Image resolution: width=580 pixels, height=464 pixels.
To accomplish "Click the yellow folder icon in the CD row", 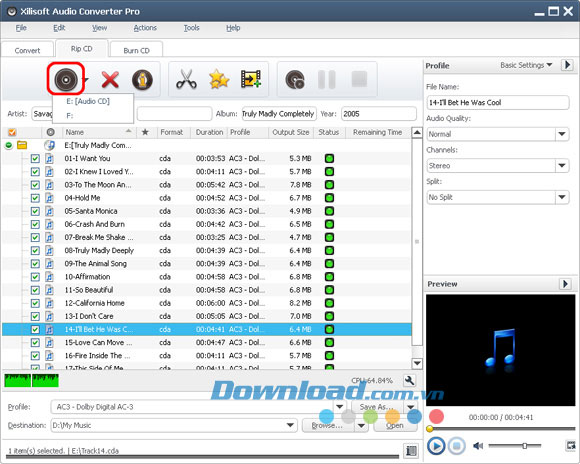I will [22, 145].
